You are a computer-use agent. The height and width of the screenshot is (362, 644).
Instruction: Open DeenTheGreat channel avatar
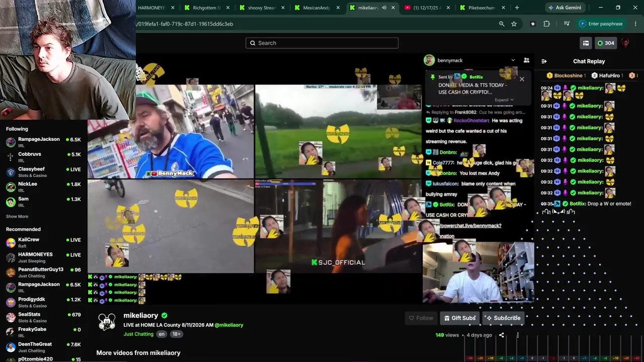pos(11,347)
